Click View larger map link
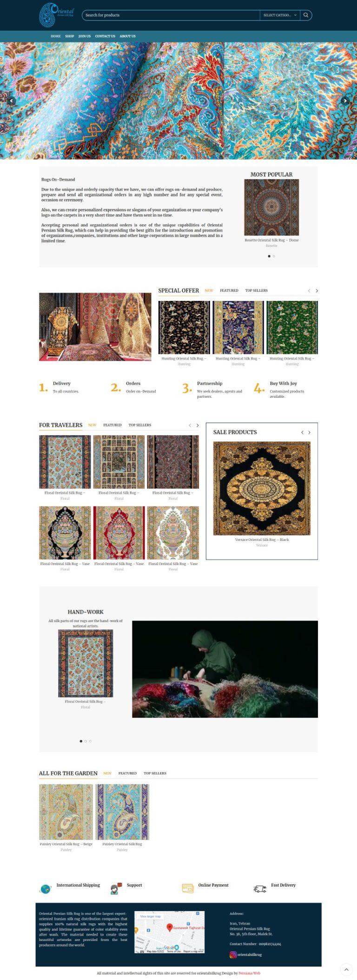Viewport: 357px width, 980px height. (150, 916)
